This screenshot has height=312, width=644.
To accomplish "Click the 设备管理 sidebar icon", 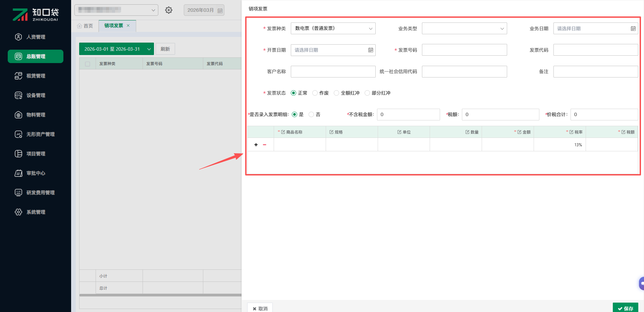I will 18,95.
